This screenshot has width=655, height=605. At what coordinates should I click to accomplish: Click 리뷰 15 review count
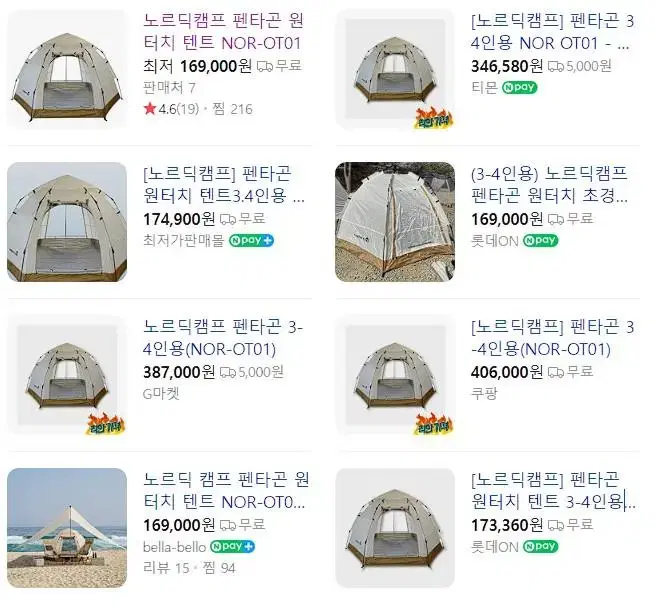[x=166, y=568]
